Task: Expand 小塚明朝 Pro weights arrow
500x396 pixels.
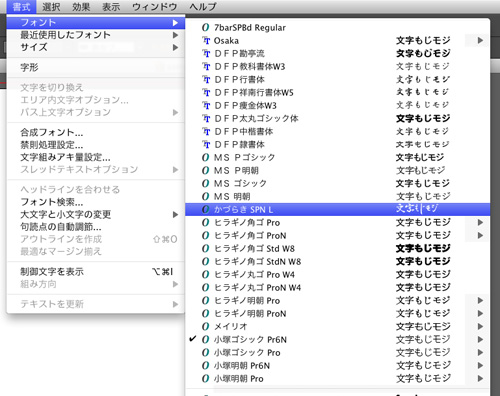Action: 480,378
